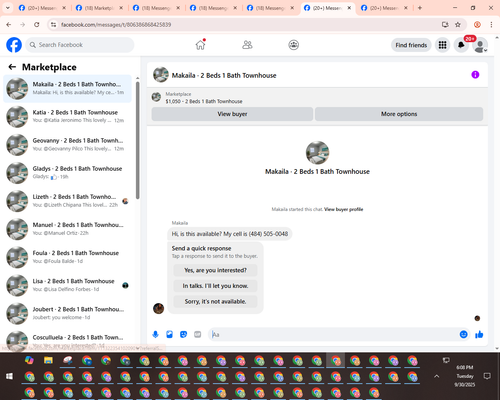Open Gladys's townhouse conversation
The height and width of the screenshot is (400, 500).
pyautogui.click(x=67, y=173)
